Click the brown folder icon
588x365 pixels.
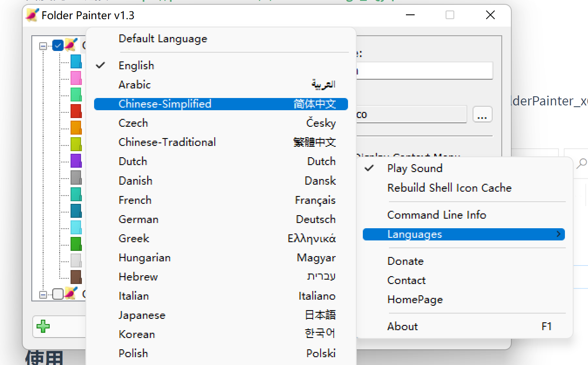[x=76, y=277]
